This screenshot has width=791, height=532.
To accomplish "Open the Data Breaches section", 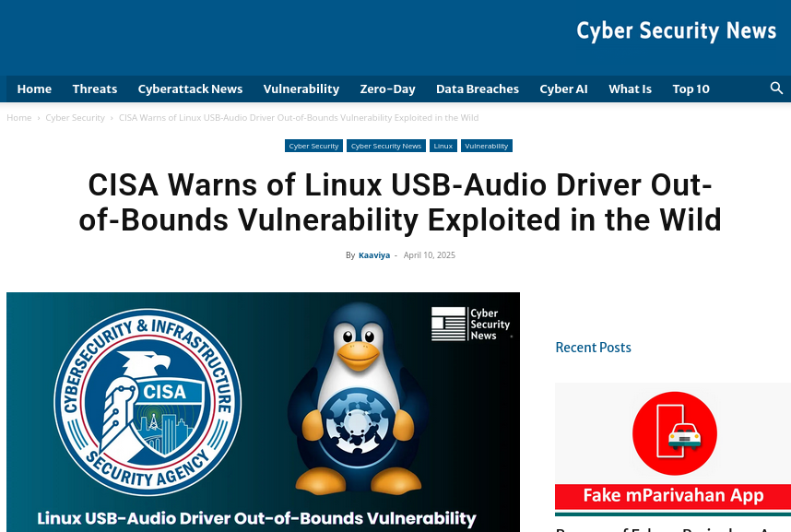I will click(x=478, y=89).
